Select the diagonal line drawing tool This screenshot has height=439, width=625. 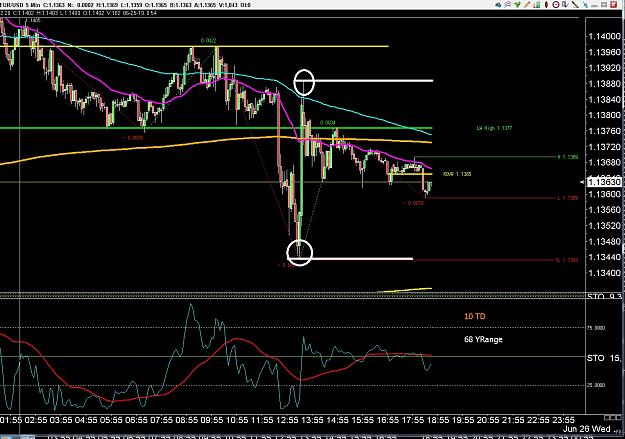pos(575,5)
